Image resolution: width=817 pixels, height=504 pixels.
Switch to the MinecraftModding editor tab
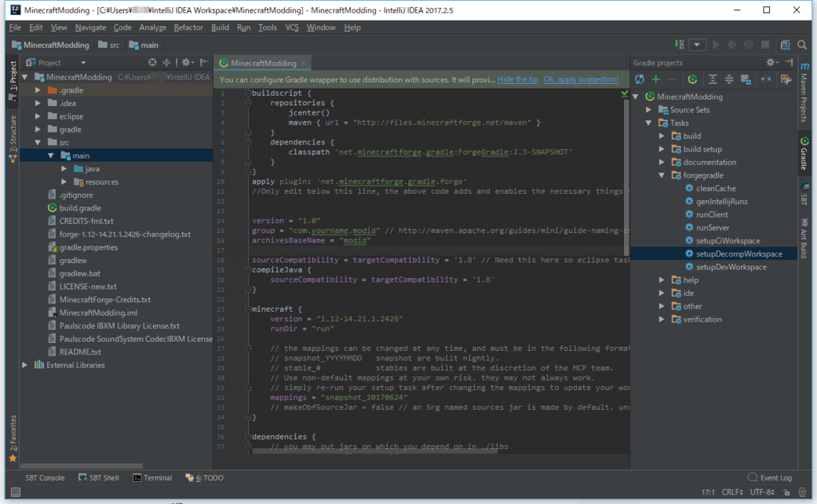point(263,62)
